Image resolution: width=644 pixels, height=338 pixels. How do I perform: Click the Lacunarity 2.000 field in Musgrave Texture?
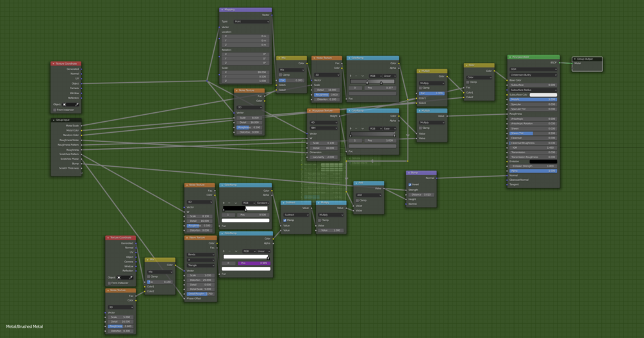[x=324, y=157]
